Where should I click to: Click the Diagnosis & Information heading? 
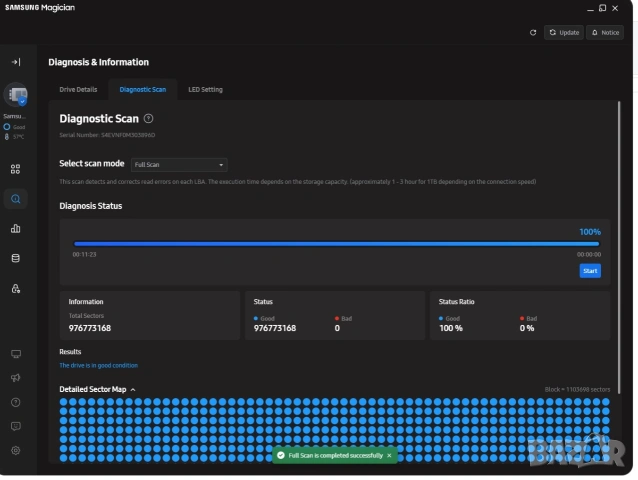click(99, 62)
